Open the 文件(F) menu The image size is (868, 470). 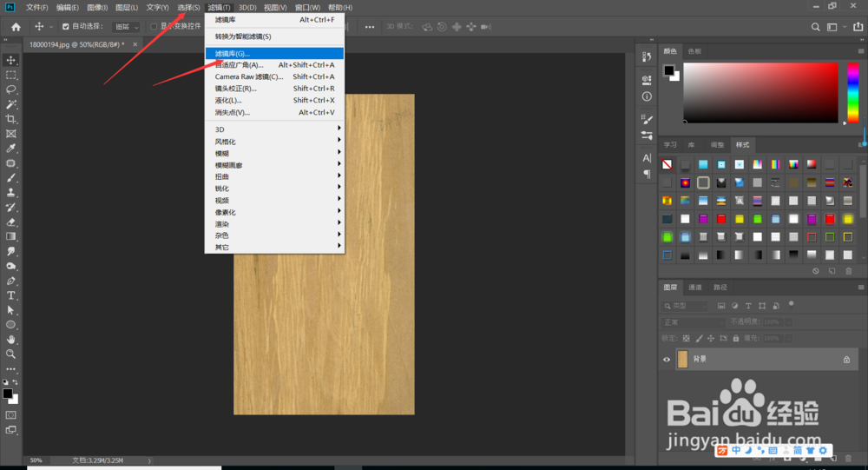[37, 8]
